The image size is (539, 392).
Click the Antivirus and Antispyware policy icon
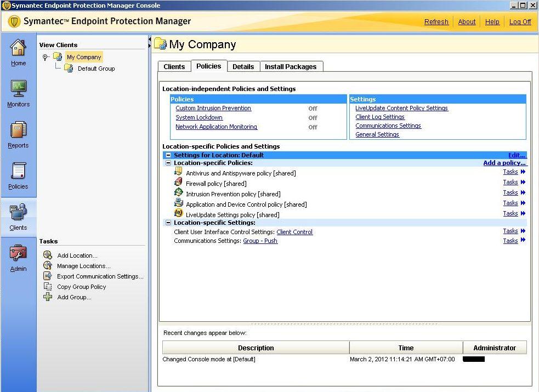coord(178,171)
